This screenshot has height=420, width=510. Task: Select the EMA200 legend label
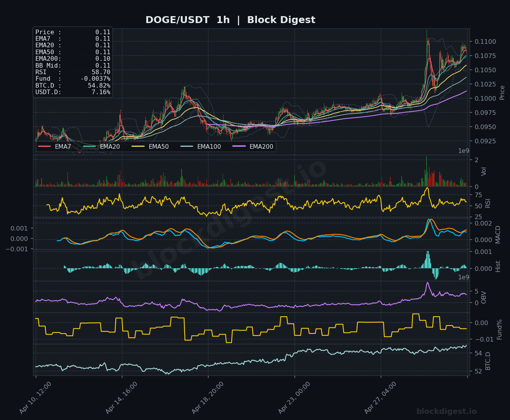(261, 146)
